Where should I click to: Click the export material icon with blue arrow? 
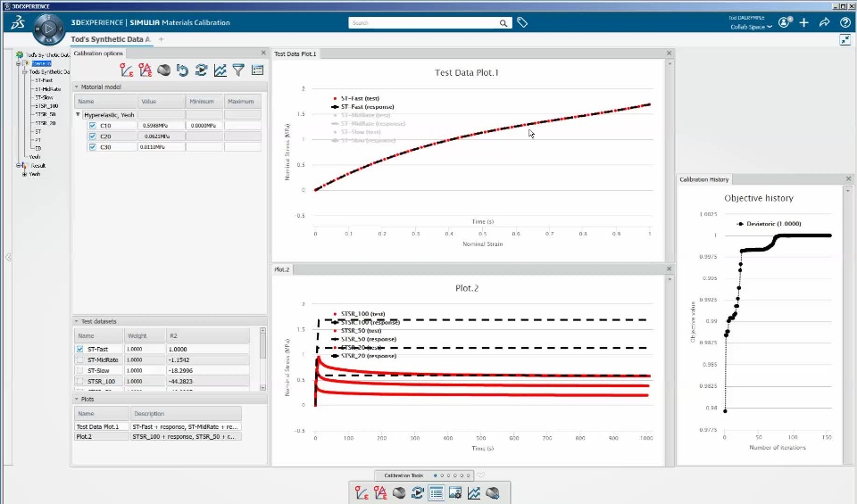click(x=493, y=492)
